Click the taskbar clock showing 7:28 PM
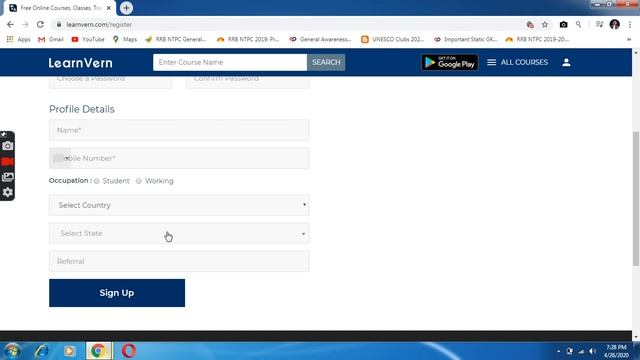Screen dimensions: 640x360 (616, 351)
